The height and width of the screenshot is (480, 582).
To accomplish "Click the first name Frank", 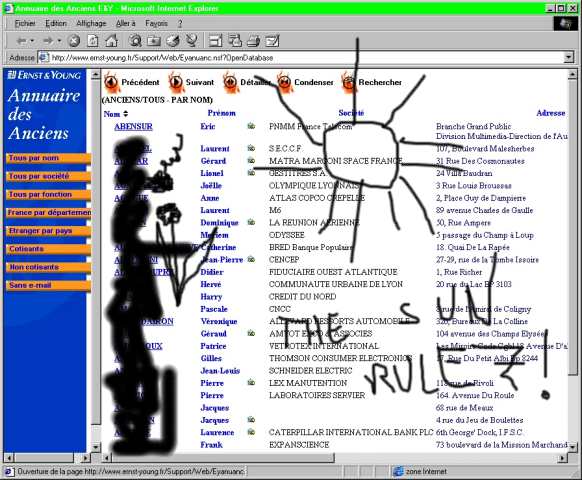I will (212, 445).
